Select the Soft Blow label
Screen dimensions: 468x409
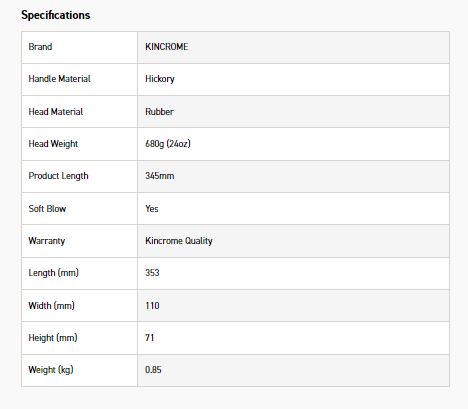(47, 209)
